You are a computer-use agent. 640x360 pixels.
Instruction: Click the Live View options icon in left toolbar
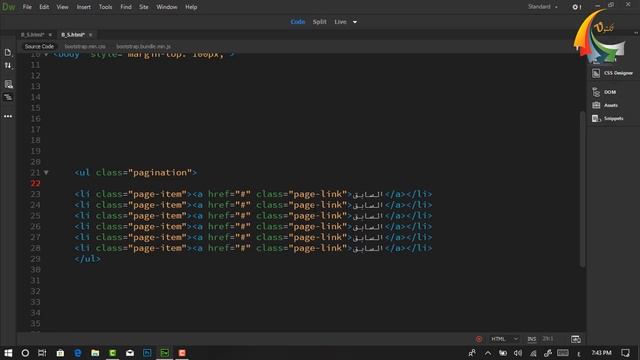pyautogui.click(x=8, y=84)
